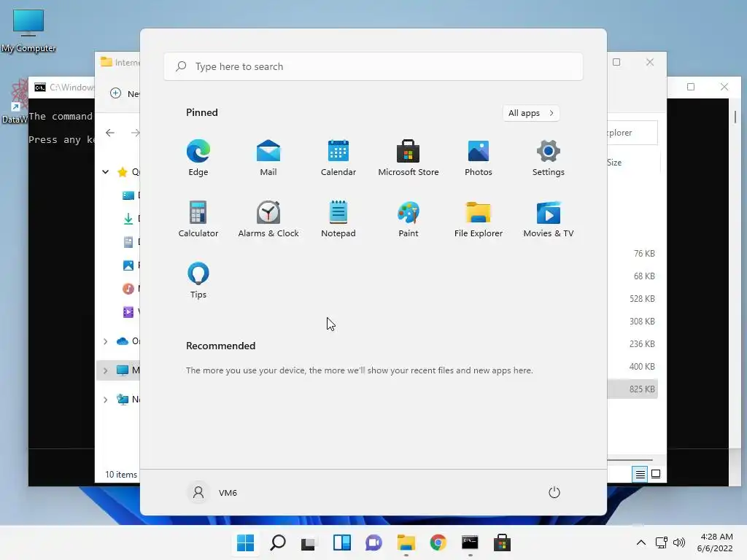The height and width of the screenshot is (560, 747).
Task: Launch the Mail app
Action: (268, 157)
